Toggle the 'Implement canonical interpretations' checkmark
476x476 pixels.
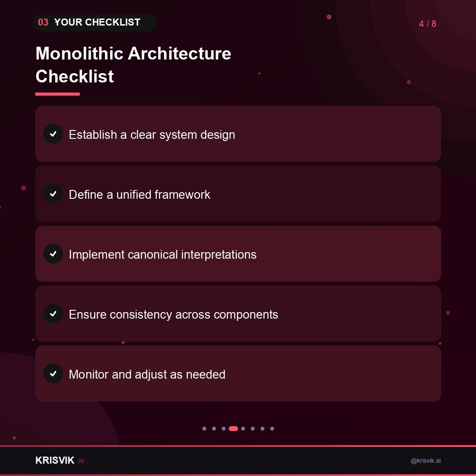pos(53,254)
